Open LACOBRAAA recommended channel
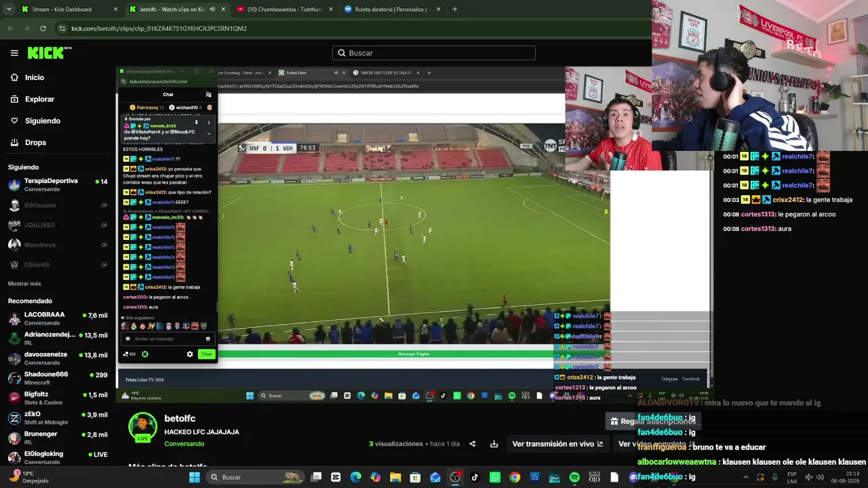The image size is (868, 488). tap(58, 319)
